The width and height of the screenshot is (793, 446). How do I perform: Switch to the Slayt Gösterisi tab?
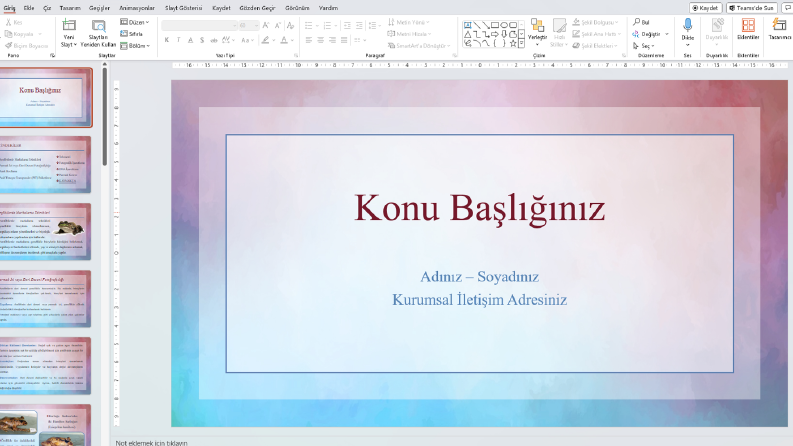(183, 8)
